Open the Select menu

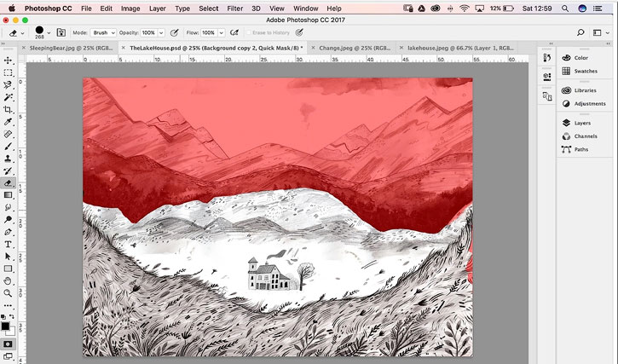click(x=209, y=9)
